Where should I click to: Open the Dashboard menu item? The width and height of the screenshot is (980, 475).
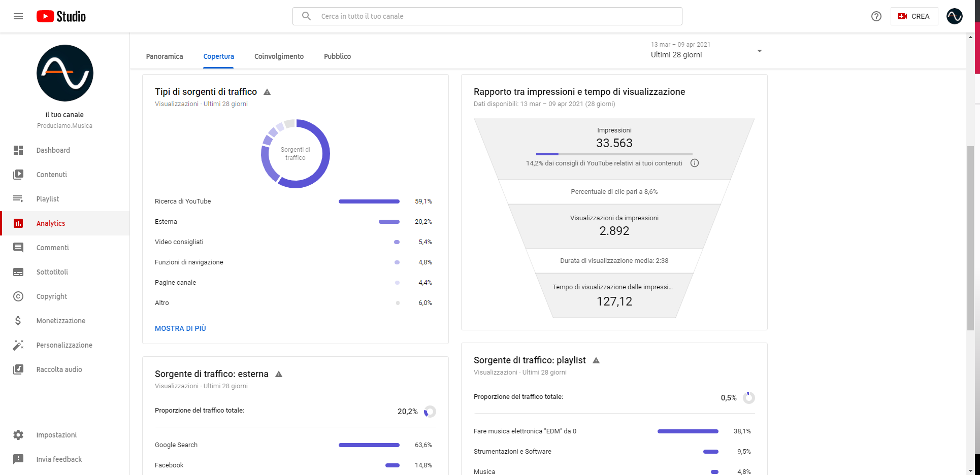(65, 150)
